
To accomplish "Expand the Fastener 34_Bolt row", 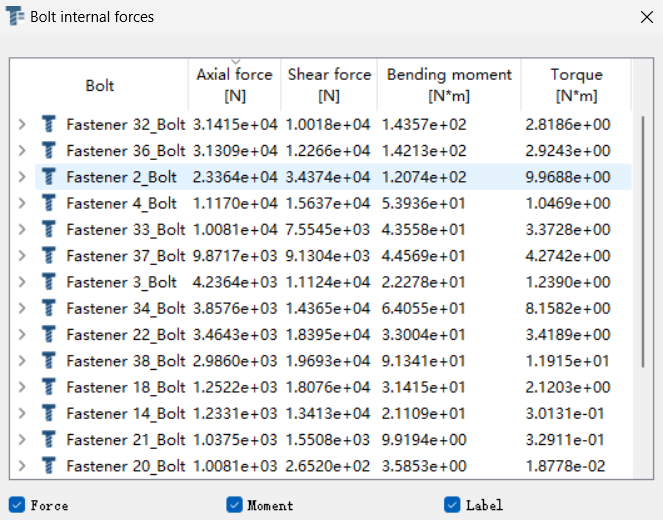I will click(22, 308).
